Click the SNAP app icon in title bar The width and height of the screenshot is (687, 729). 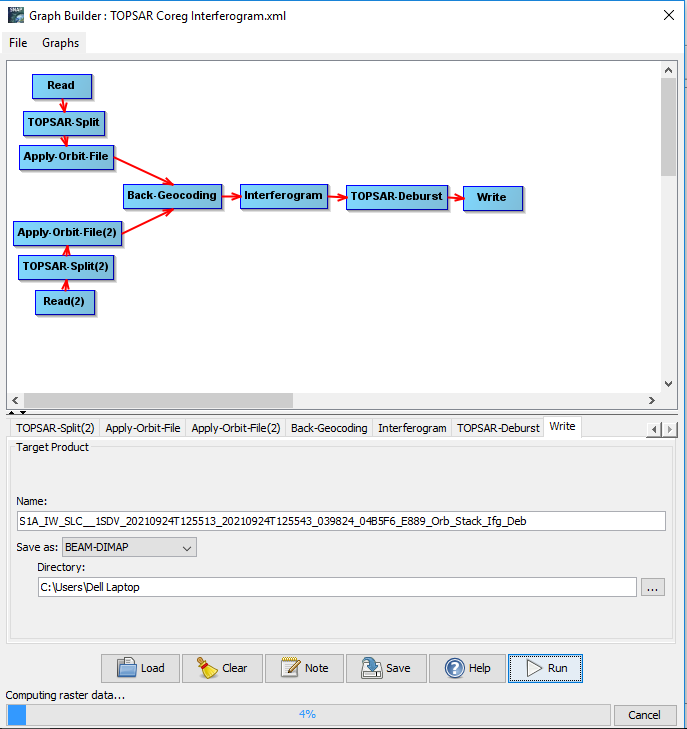click(x=13, y=14)
